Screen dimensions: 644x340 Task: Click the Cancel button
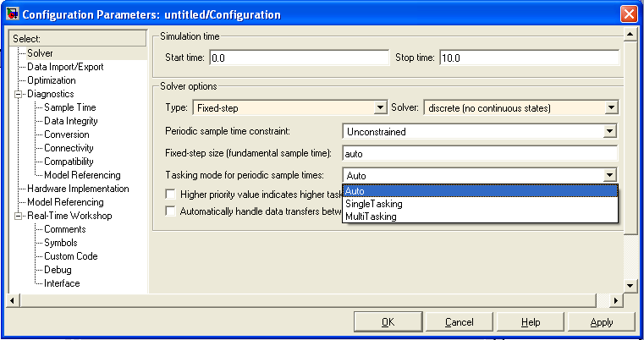point(460,322)
